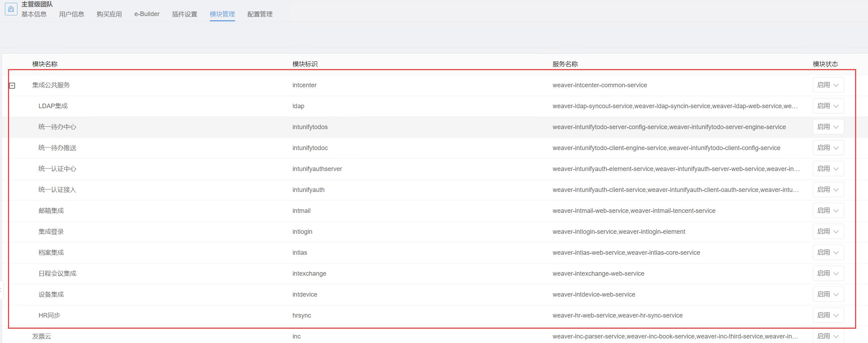Click the ldap identifier cell

click(x=298, y=106)
